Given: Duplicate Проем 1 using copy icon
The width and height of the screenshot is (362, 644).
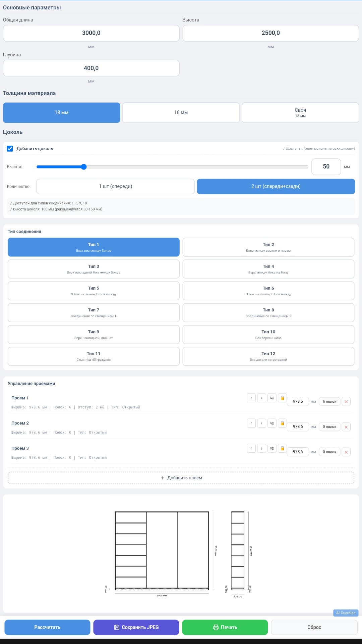Looking at the screenshot, I should click(x=272, y=398).
